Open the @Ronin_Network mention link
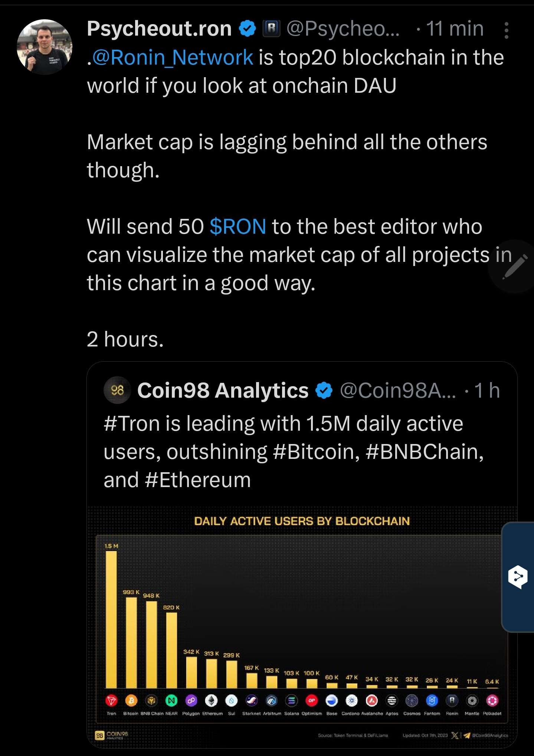The width and height of the screenshot is (534, 756). point(173,57)
